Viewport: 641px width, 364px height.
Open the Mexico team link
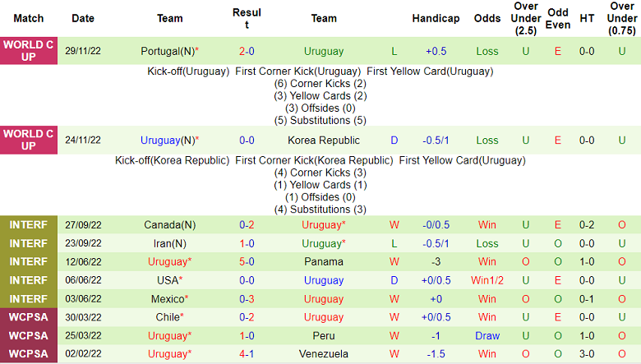[x=168, y=299]
